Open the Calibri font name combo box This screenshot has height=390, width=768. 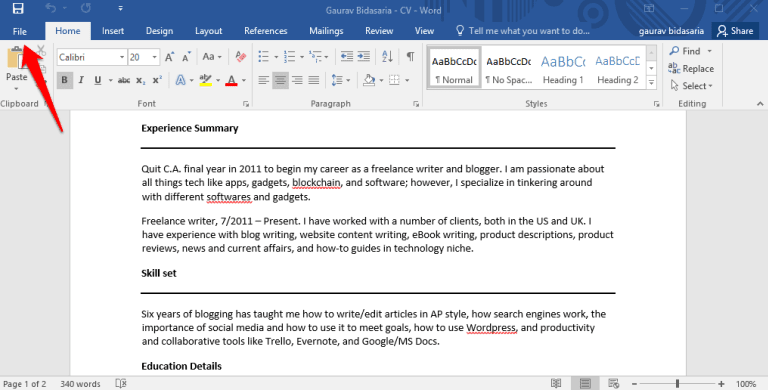(92, 57)
